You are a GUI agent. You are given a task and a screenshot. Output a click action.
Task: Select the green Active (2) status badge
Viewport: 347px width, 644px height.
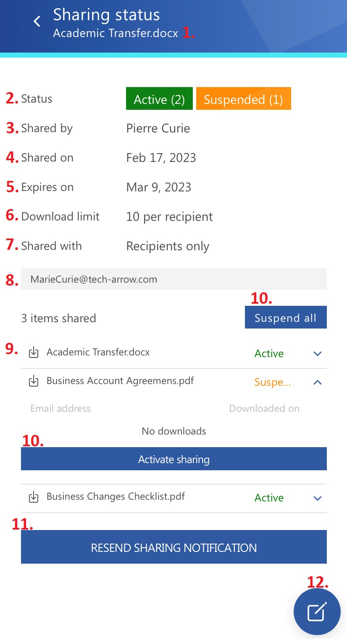159,99
